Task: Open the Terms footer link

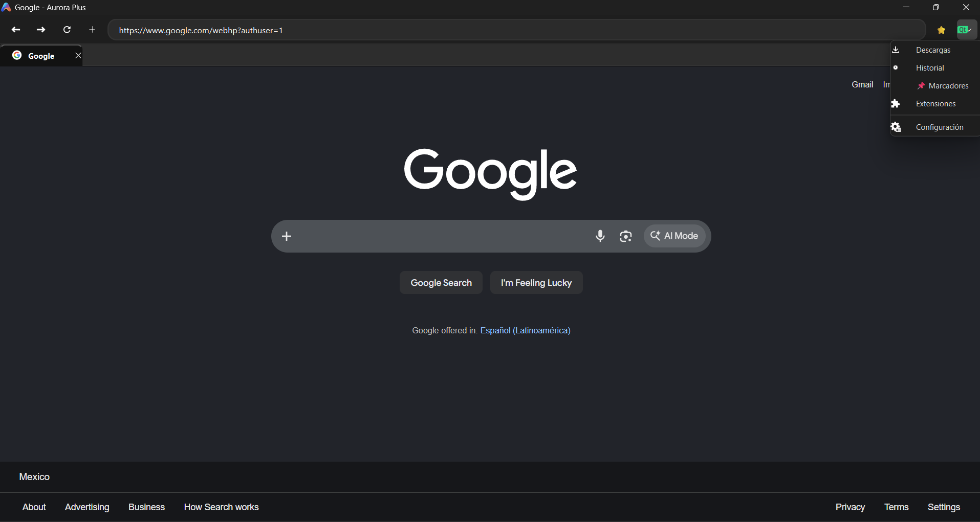Action: (x=896, y=507)
